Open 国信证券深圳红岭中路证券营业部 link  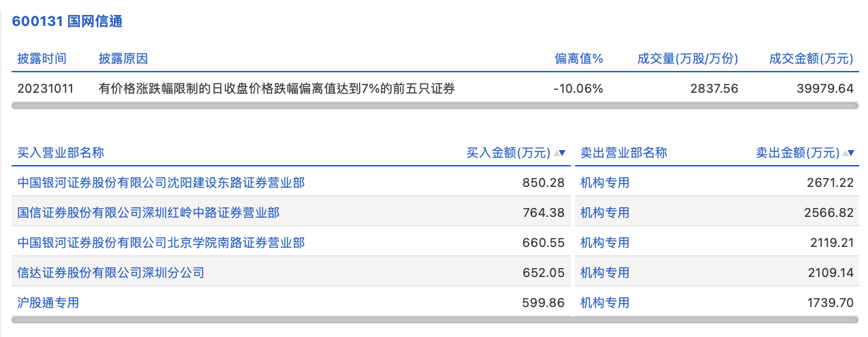click(x=148, y=213)
